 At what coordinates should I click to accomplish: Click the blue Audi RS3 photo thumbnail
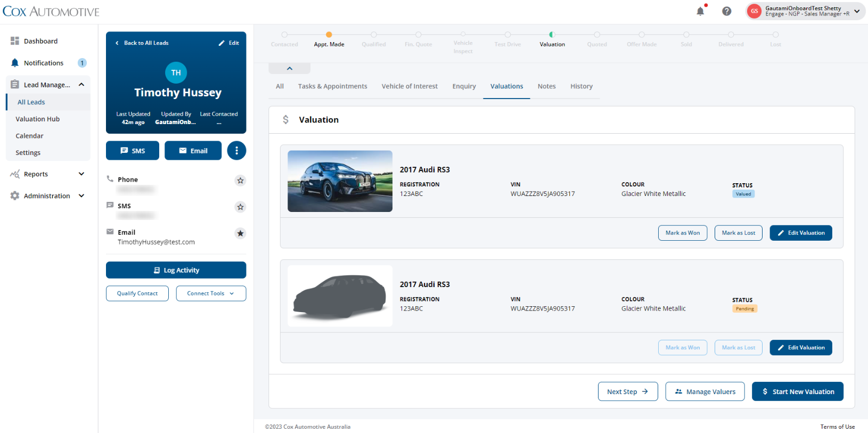pyautogui.click(x=340, y=181)
